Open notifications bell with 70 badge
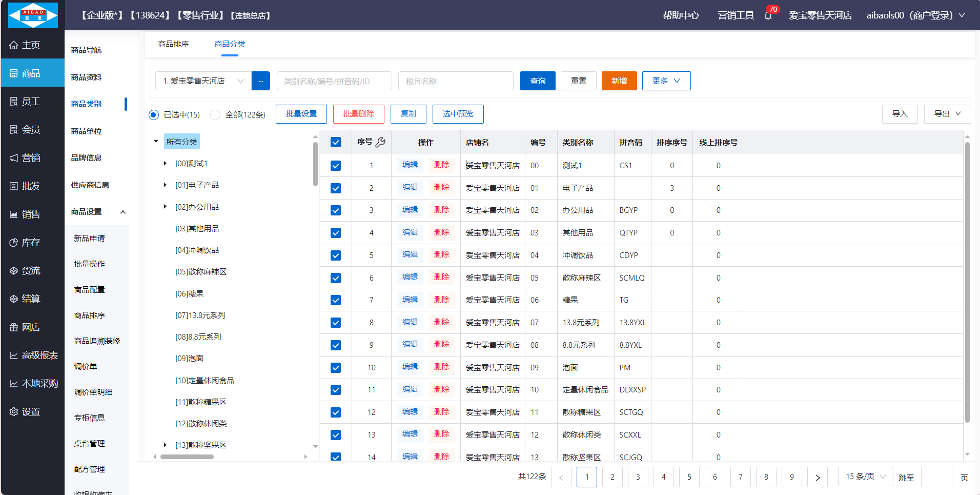This screenshot has height=495, width=980. point(768,15)
